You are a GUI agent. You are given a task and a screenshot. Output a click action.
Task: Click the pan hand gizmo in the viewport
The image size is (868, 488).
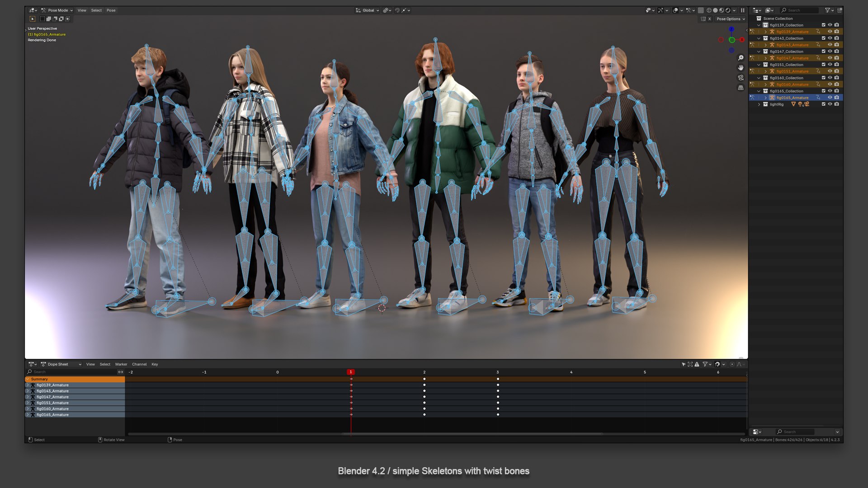(741, 68)
